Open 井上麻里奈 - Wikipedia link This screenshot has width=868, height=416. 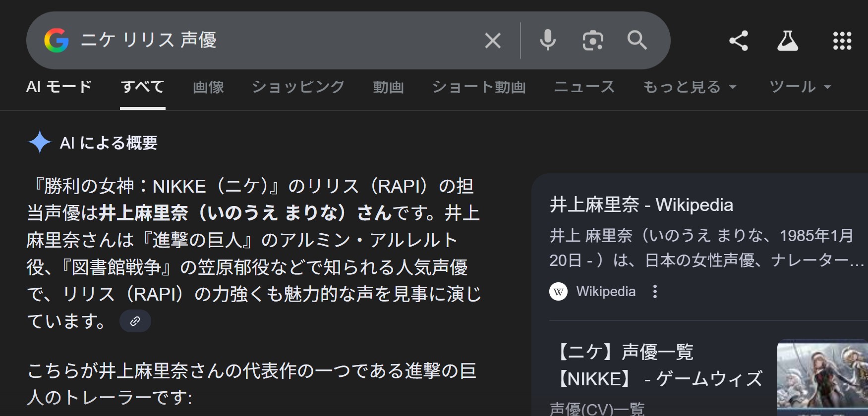point(641,205)
